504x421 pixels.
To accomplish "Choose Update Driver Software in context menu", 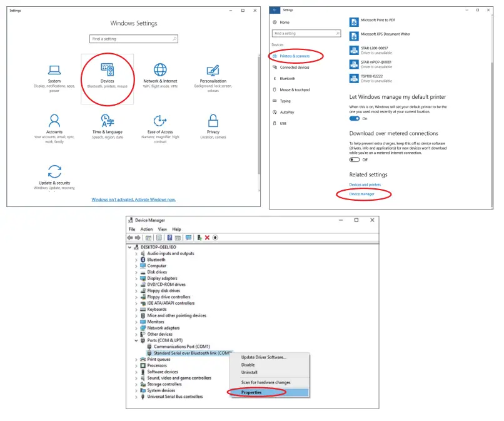I will pos(270,357).
